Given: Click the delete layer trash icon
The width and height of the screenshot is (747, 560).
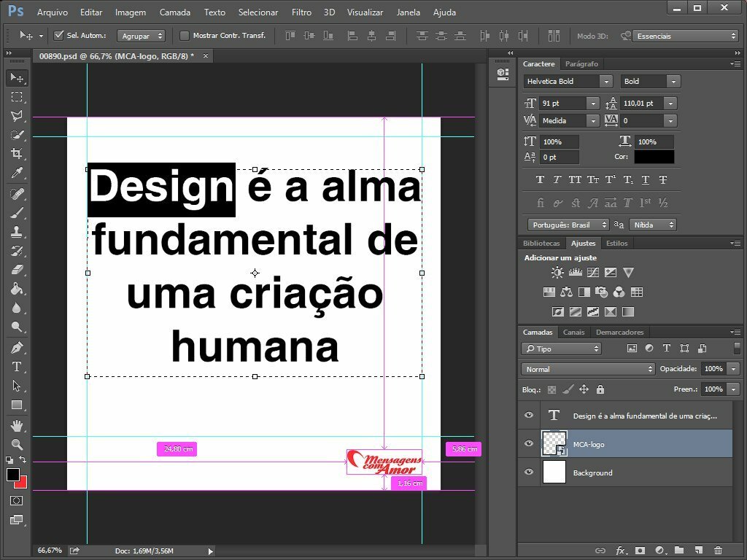Looking at the screenshot, I should (719, 551).
